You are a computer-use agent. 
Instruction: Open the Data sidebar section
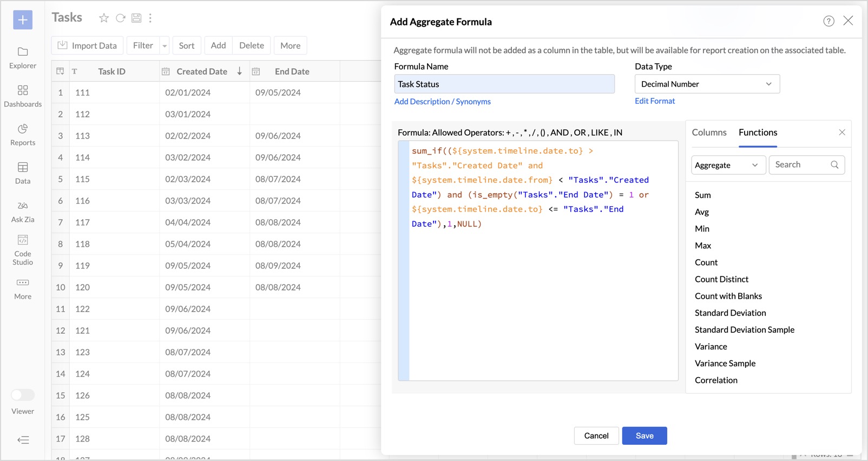coord(23,173)
